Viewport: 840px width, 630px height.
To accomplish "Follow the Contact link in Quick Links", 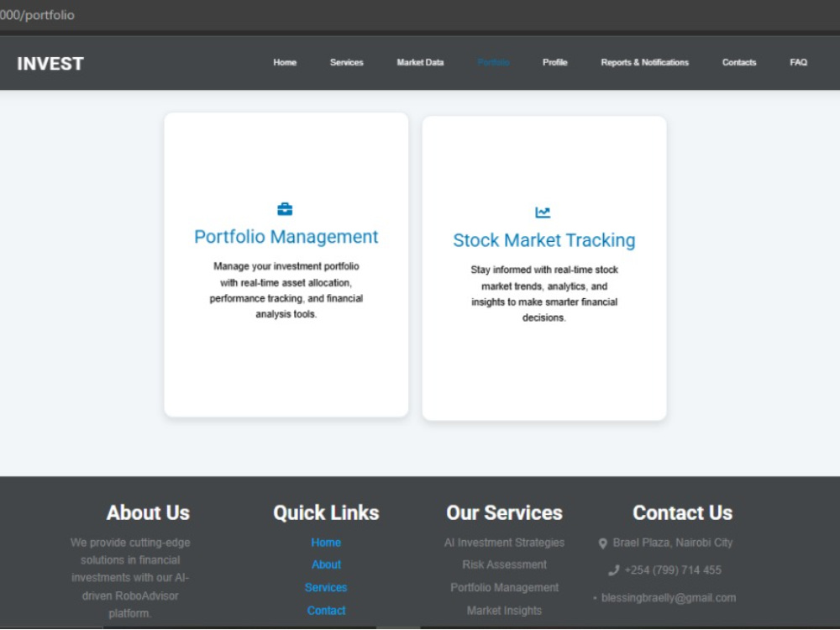I will point(326,611).
